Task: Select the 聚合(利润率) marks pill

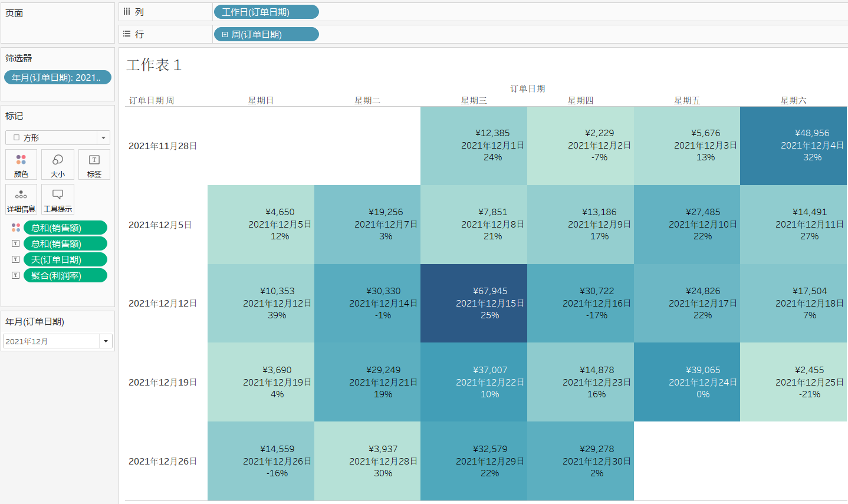Action: point(65,275)
